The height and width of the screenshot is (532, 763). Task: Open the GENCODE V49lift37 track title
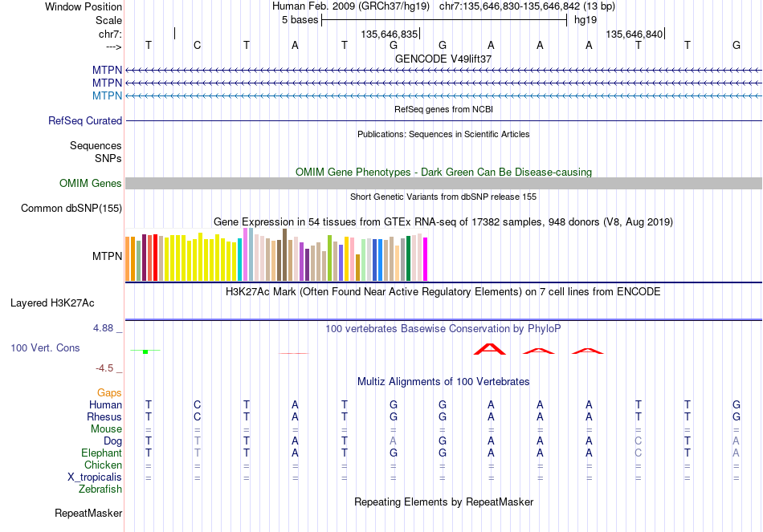[443, 59]
